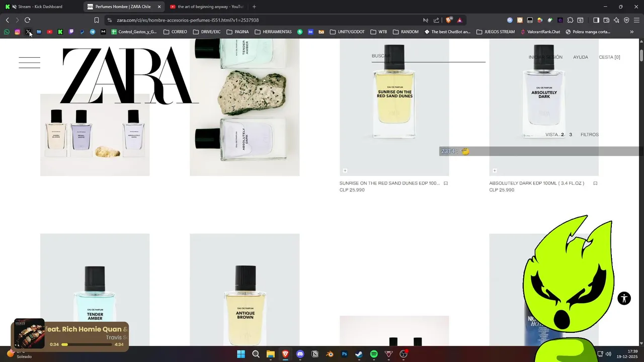The width and height of the screenshot is (644, 362).
Task: Open the JUEGOS STREAM bookmarks folder
Action: 495,32
